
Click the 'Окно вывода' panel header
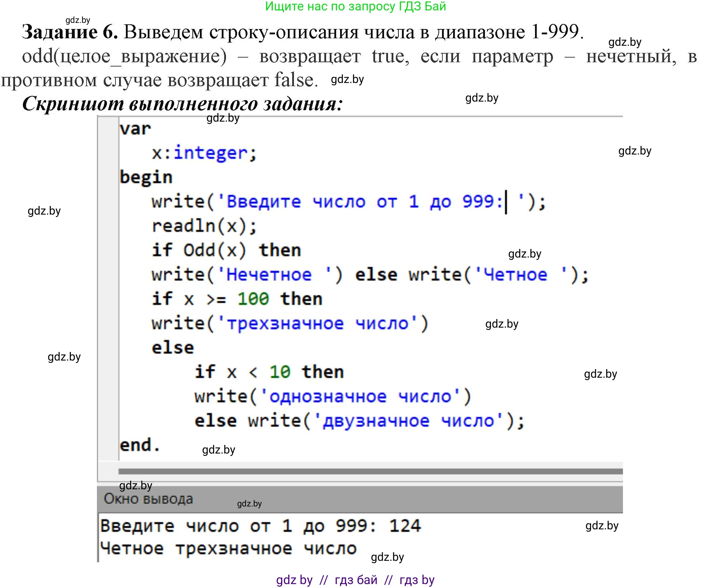[148, 499]
